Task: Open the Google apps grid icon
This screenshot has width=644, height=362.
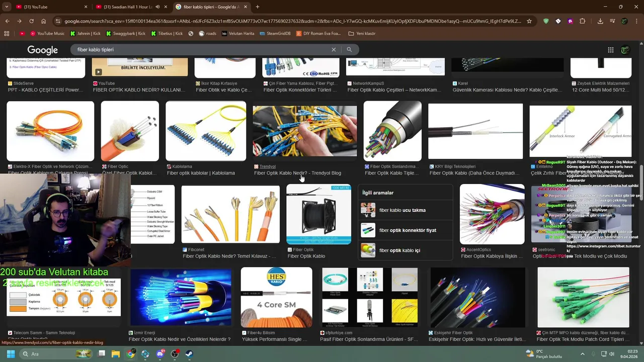Action: pyautogui.click(x=611, y=50)
